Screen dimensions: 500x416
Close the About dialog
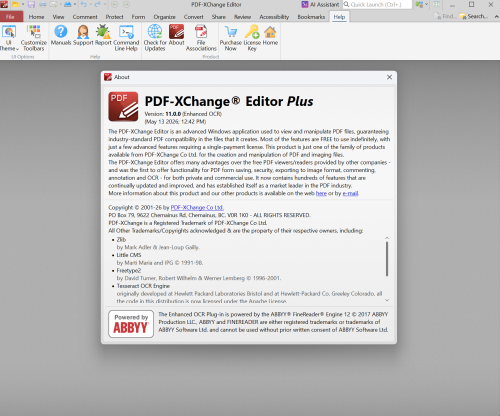(x=389, y=77)
